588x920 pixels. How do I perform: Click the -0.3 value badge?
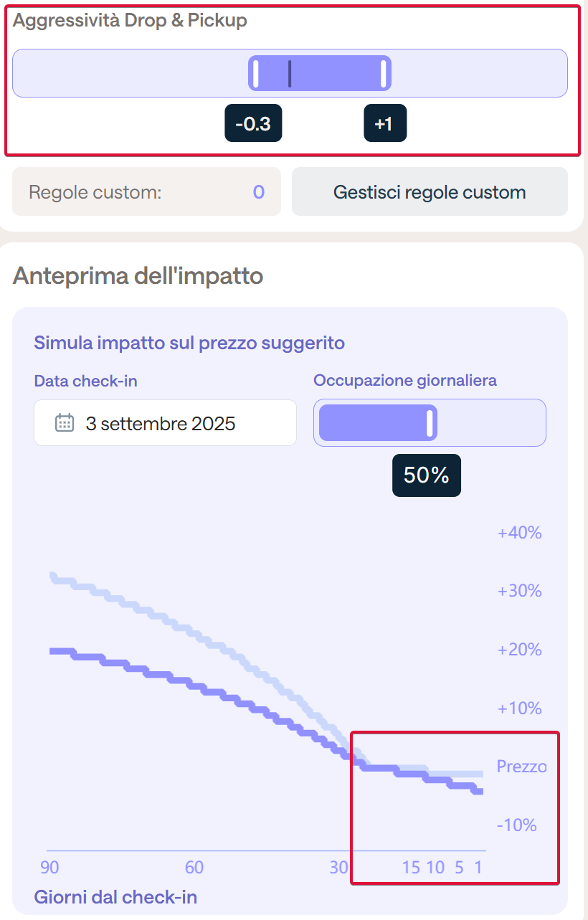tap(253, 123)
